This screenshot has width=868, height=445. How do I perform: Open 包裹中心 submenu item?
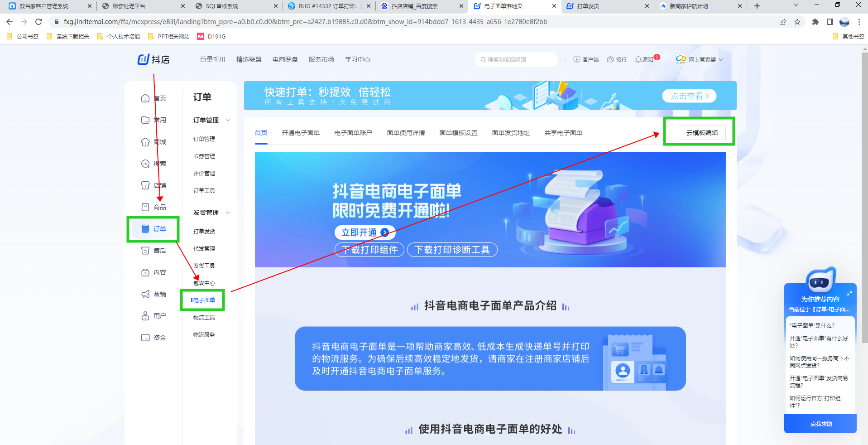[204, 283]
